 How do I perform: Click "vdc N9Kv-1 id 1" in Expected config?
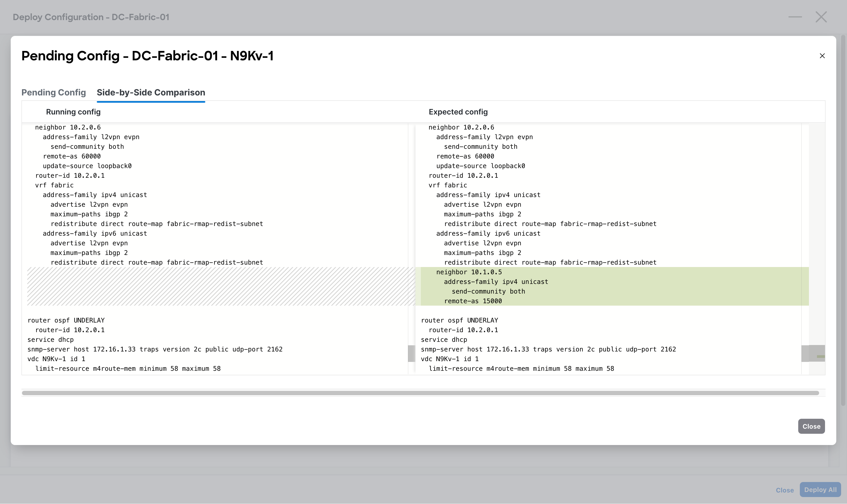[450, 359]
